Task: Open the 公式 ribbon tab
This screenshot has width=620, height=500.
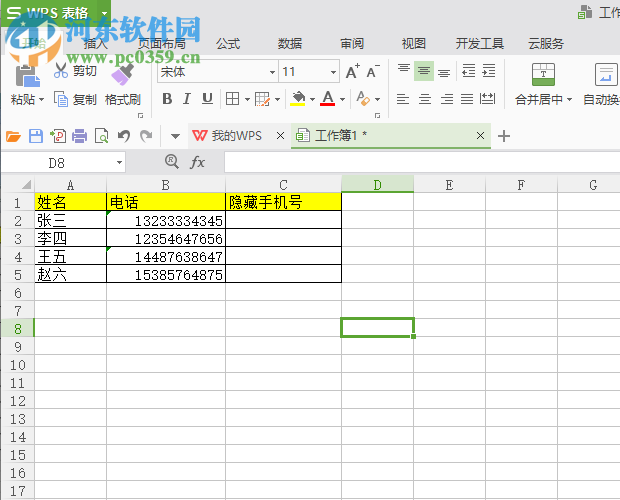Action: click(228, 43)
